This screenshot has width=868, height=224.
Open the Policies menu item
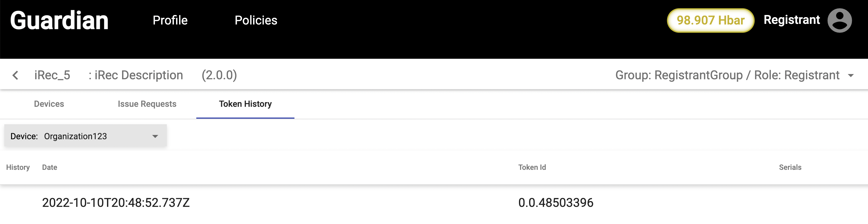[x=256, y=21]
